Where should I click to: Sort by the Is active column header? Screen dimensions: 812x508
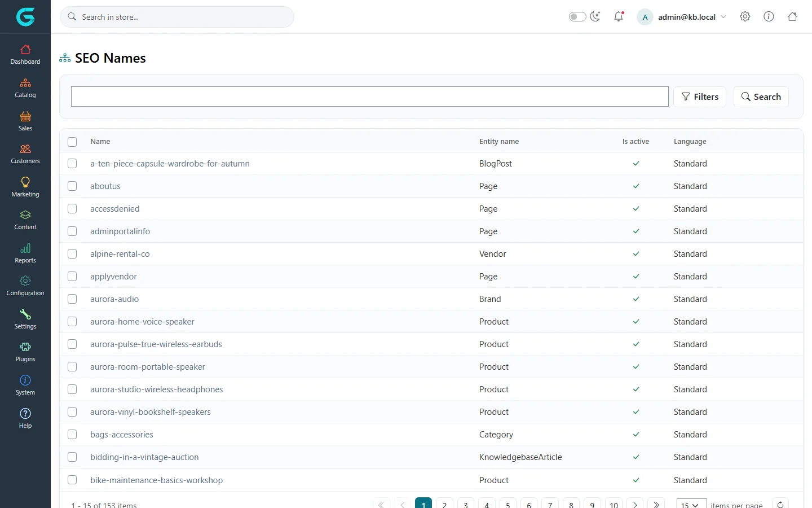(x=636, y=142)
